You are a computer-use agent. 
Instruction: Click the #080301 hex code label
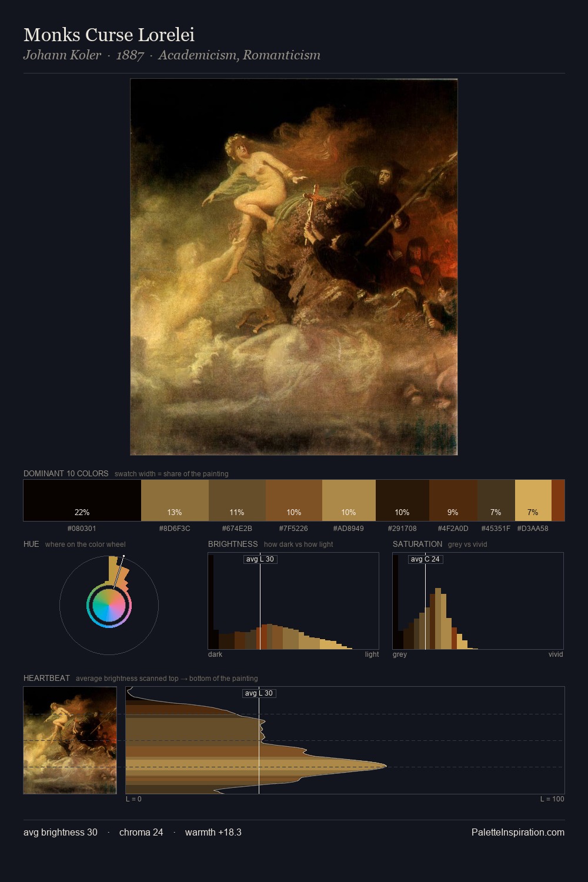click(82, 528)
